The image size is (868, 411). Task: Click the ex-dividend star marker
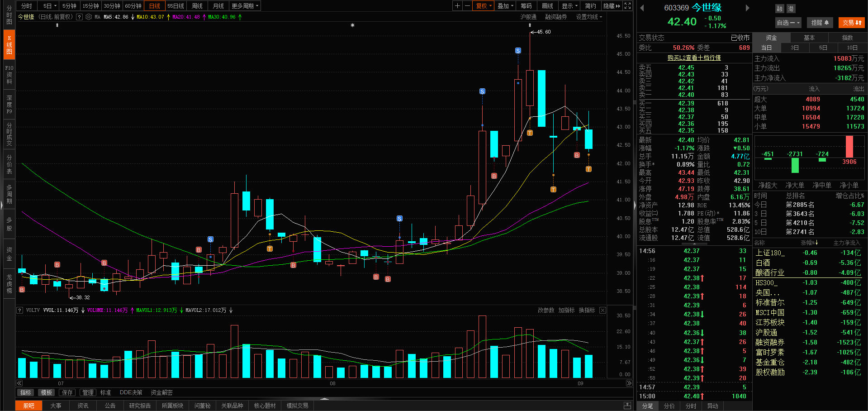(x=352, y=25)
